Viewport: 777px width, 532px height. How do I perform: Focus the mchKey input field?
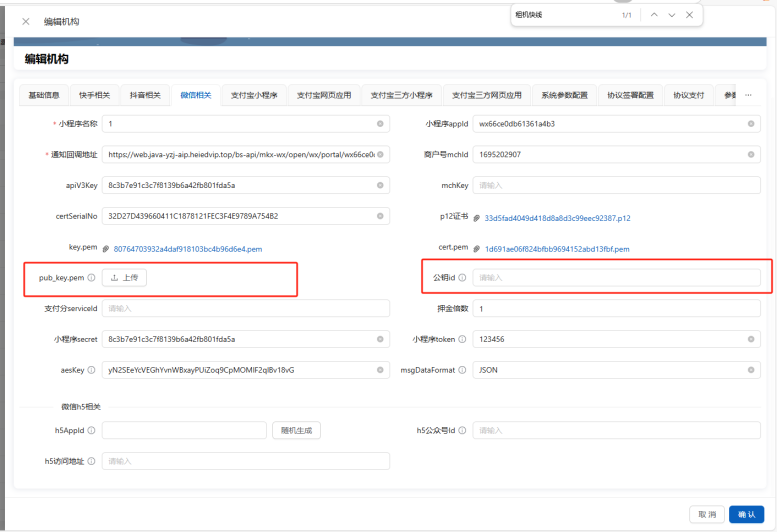coord(616,185)
